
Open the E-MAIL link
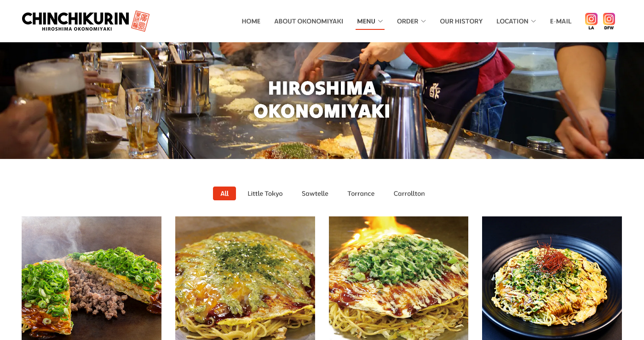point(561,21)
